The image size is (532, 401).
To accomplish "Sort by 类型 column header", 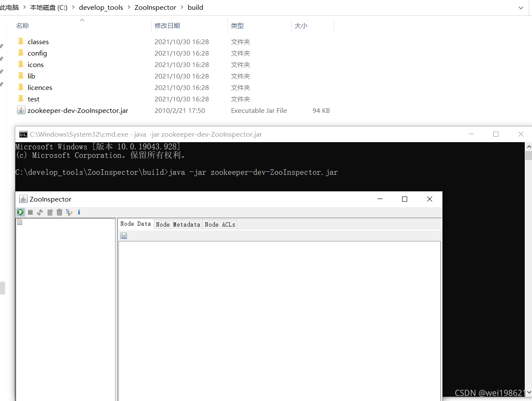I will point(237,26).
